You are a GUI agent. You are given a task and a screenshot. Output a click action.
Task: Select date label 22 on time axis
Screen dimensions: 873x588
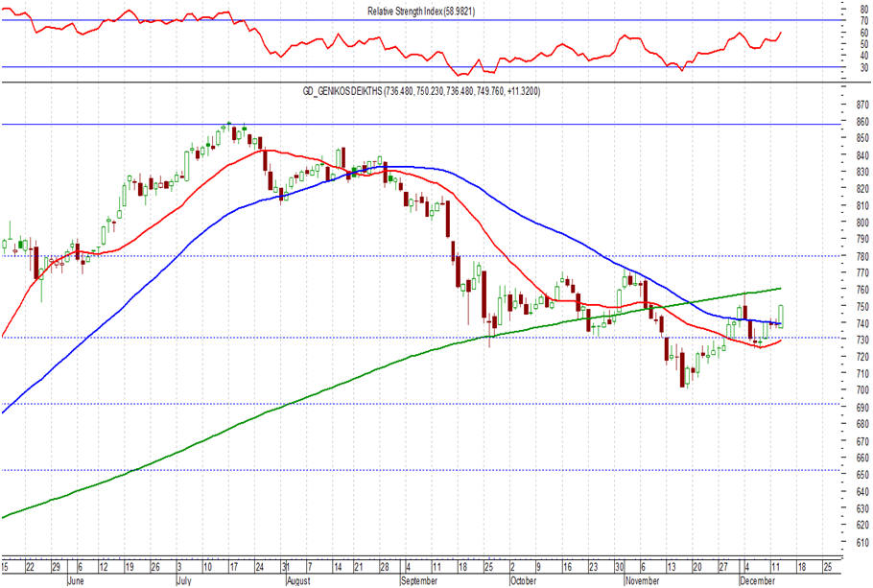30,568
